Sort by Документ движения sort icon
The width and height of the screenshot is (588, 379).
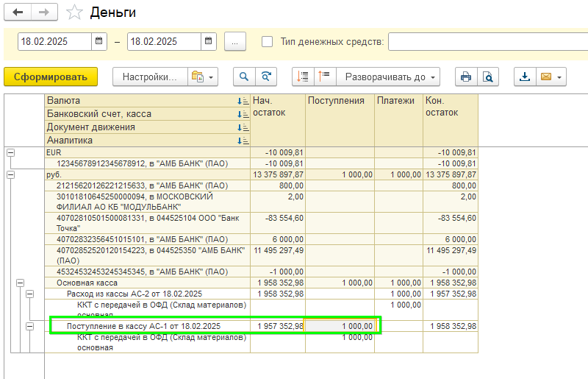243,127
